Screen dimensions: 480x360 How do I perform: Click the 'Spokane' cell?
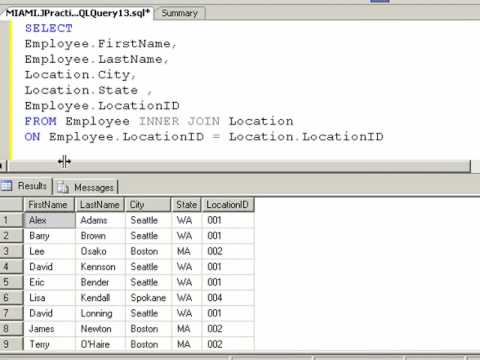[x=148, y=298]
